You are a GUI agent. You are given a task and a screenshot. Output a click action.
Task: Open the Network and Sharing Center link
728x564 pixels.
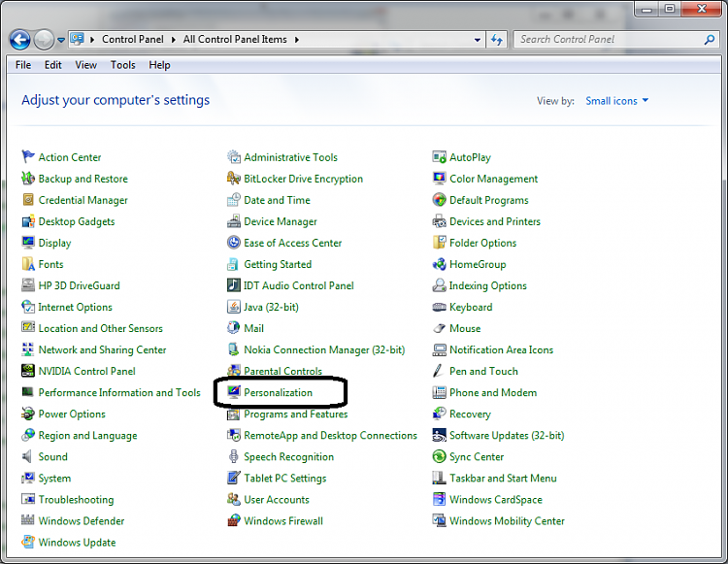click(102, 349)
